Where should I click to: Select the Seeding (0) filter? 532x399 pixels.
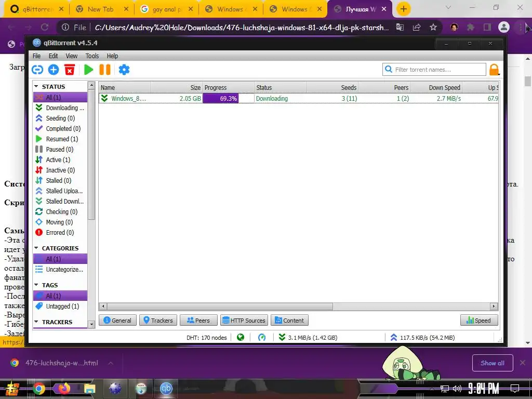pyautogui.click(x=60, y=118)
